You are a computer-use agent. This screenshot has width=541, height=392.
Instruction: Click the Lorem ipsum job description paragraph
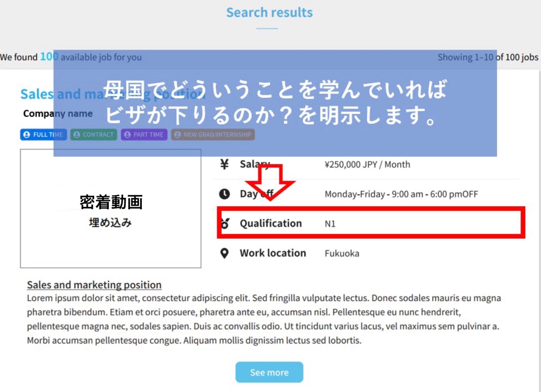[263, 319]
